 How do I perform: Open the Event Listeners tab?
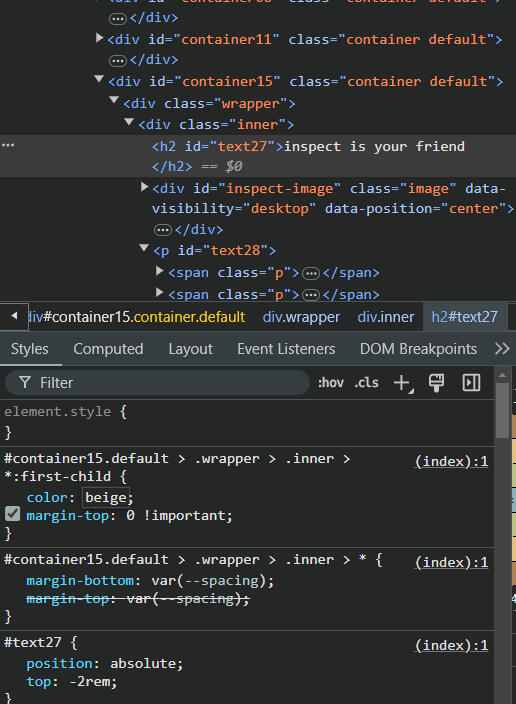286,349
